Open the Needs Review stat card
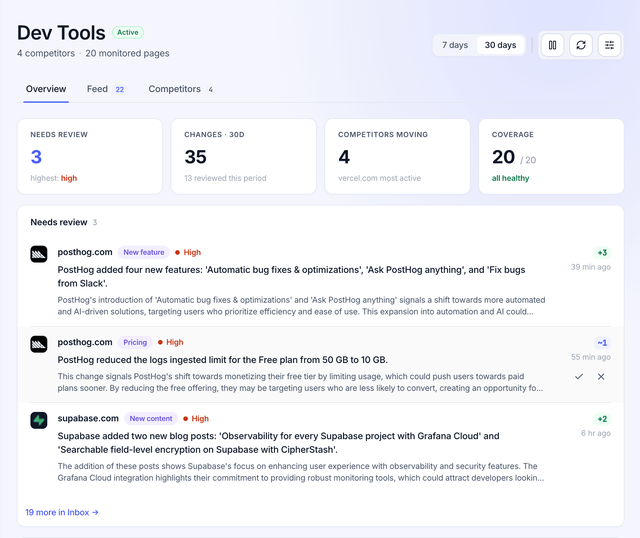Screen dimensions: 640x538 (x=90, y=156)
